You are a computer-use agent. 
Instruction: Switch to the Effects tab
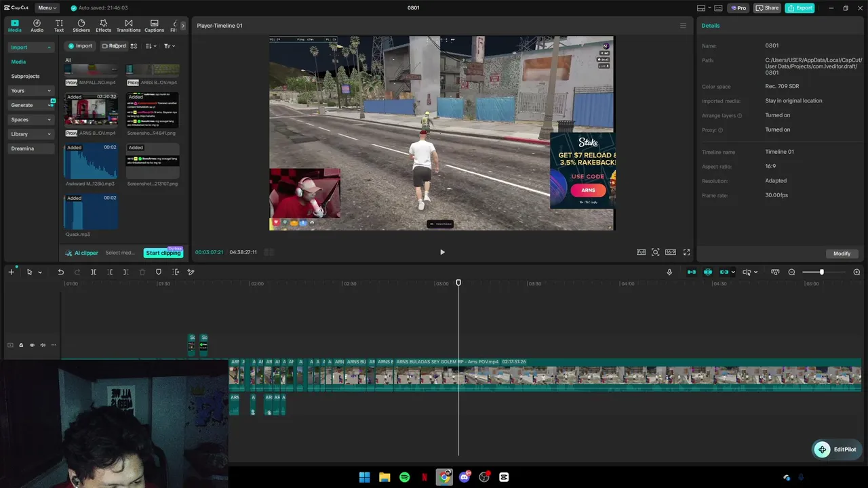click(x=103, y=26)
